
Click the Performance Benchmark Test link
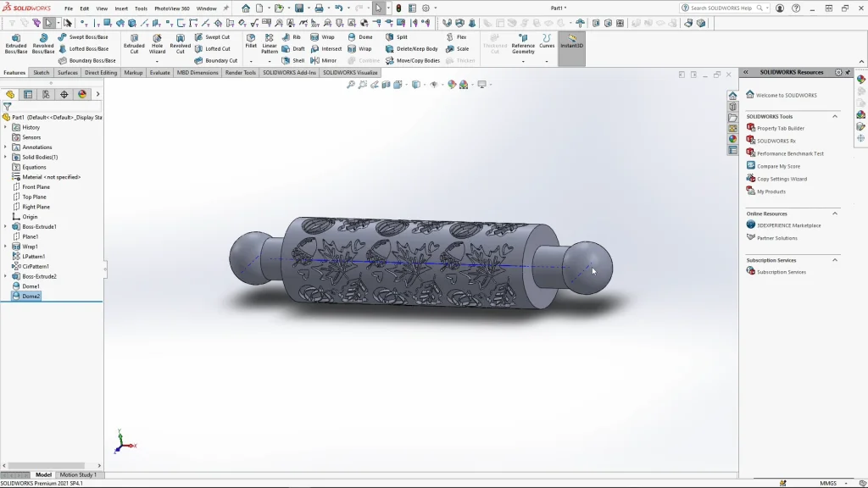point(789,153)
